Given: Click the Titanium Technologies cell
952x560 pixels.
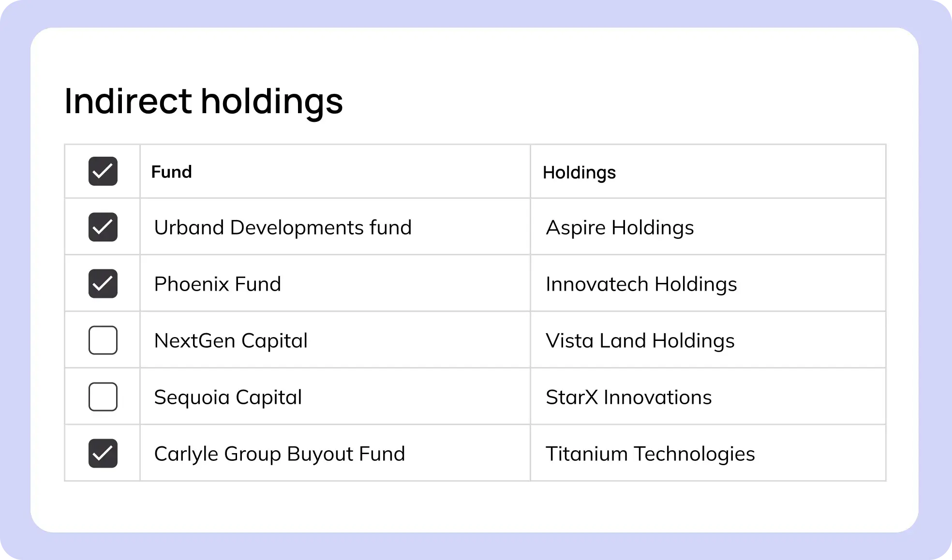Looking at the screenshot, I should pos(650,454).
